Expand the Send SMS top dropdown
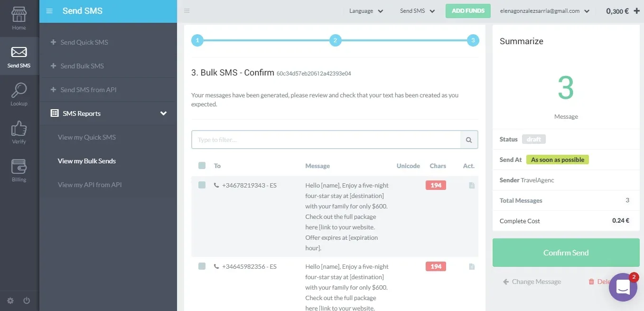The image size is (644, 311). (417, 11)
